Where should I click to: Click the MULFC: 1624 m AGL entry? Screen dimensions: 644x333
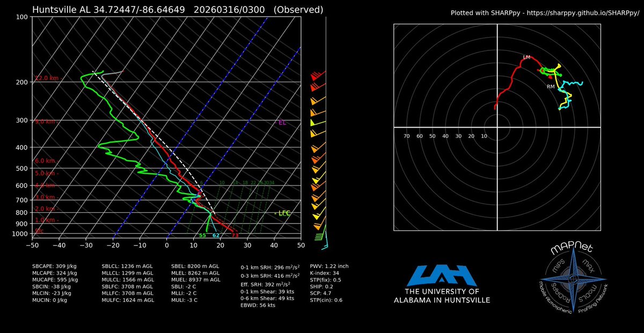[x=128, y=301]
